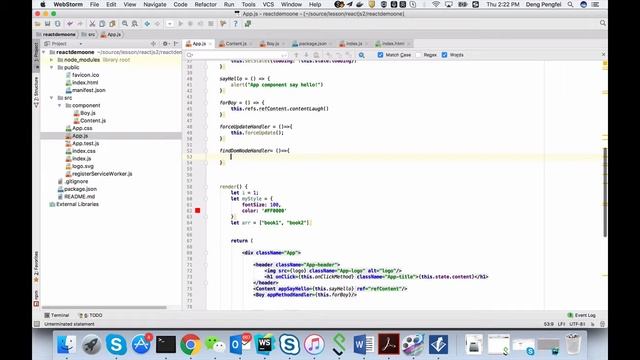The width and height of the screenshot is (640, 360).
Task: Close the find bar with X
Action: 603,54
